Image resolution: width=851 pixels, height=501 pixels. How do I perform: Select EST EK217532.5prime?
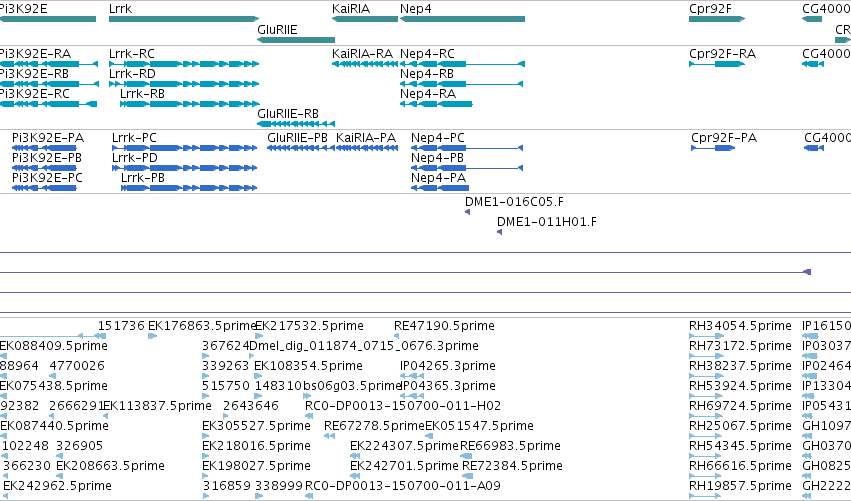pos(309,326)
